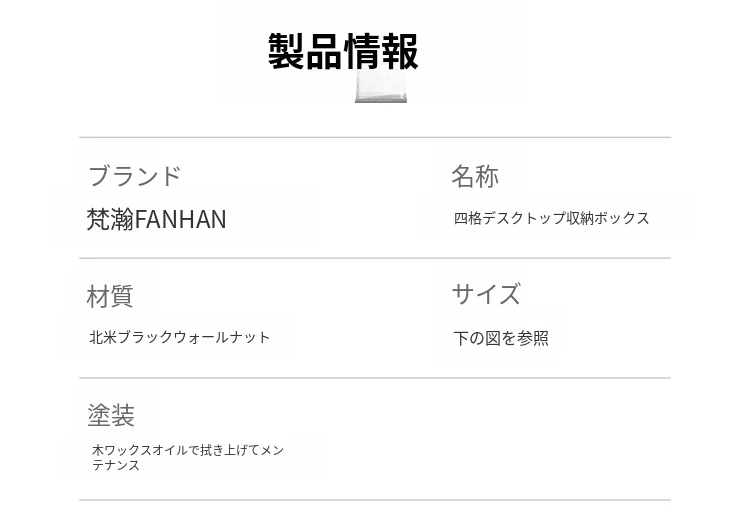Click the divider line between ブランド and 材質 rows

[x=375, y=258]
